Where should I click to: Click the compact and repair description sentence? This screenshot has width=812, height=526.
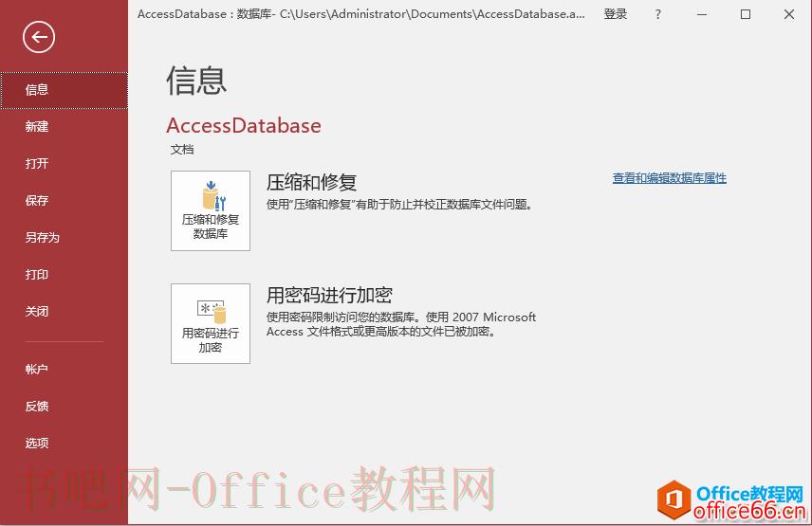coord(399,205)
